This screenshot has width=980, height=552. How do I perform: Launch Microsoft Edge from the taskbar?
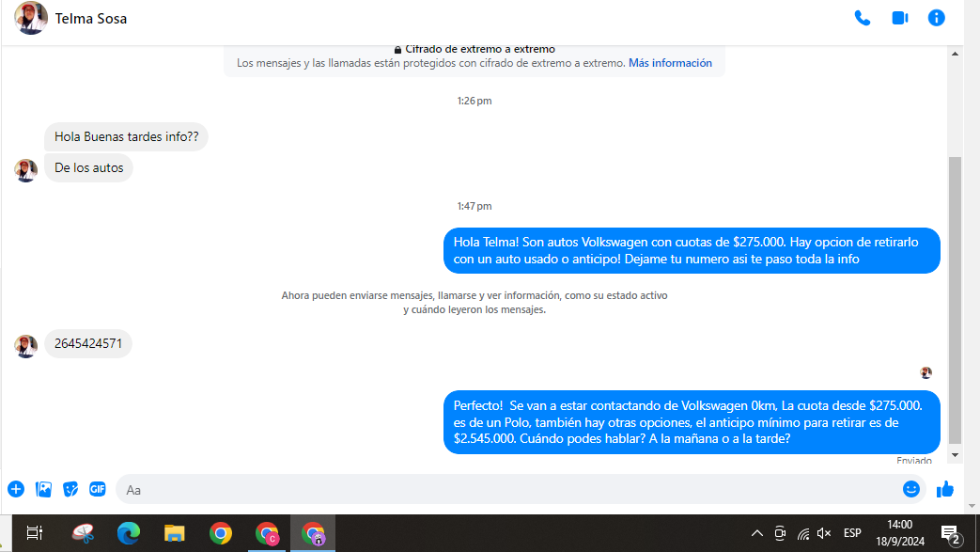(x=129, y=533)
